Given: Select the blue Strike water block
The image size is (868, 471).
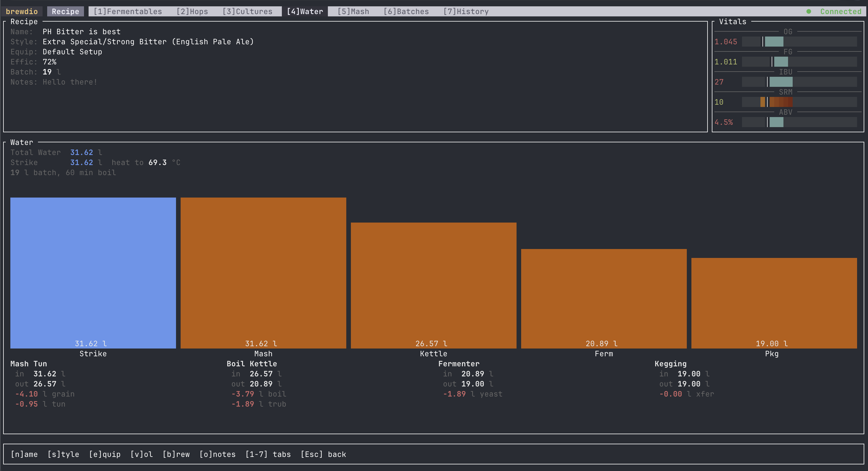Looking at the screenshot, I should point(93,272).
